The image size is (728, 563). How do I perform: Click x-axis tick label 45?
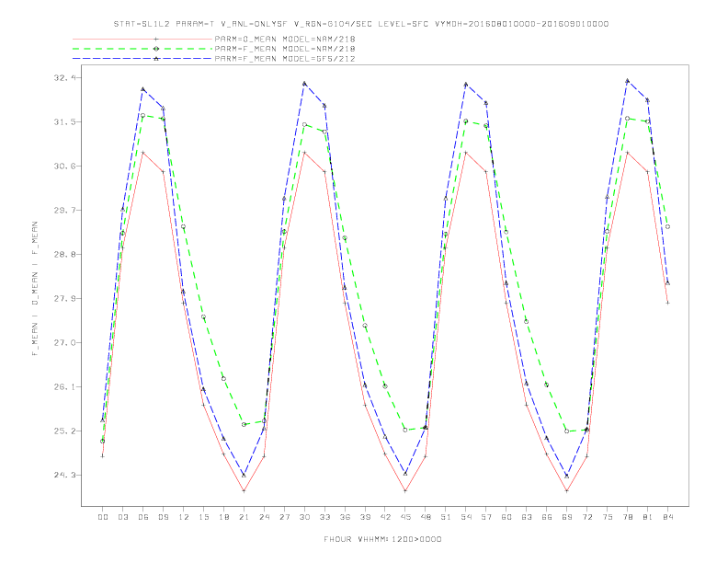click(405, 517)
